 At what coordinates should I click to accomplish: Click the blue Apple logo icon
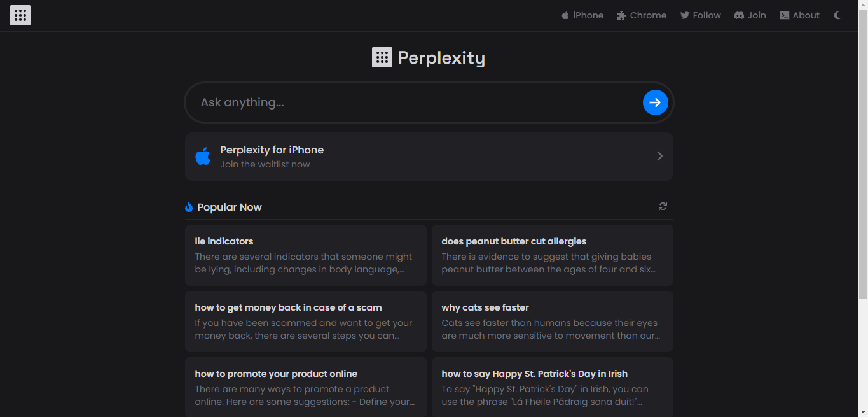point(203,156)
